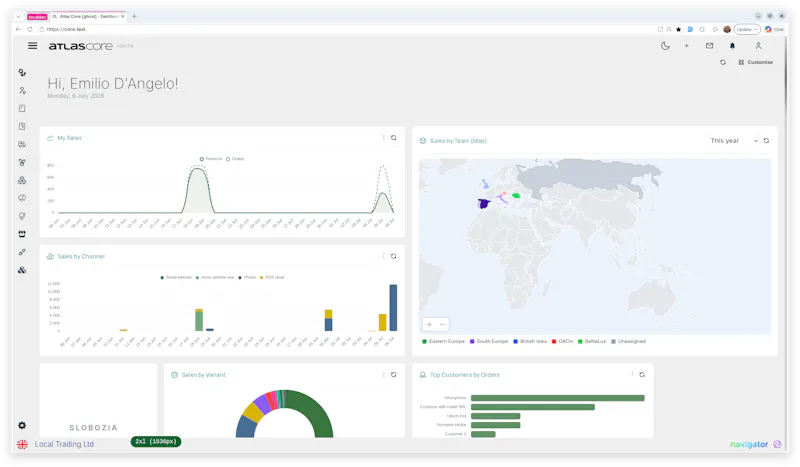Image resolution: width=800 pixels, height=467 pixels.
Task: Open a new browser tab
Action: pos(134,16)
